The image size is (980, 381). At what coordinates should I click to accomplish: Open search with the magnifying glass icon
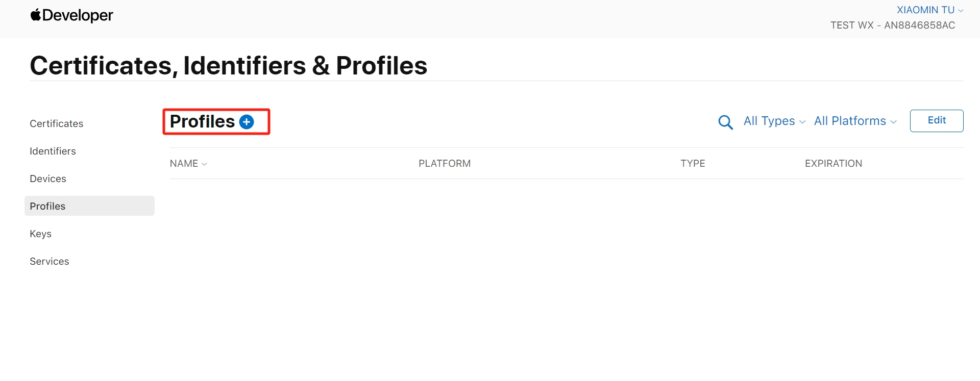725,122
